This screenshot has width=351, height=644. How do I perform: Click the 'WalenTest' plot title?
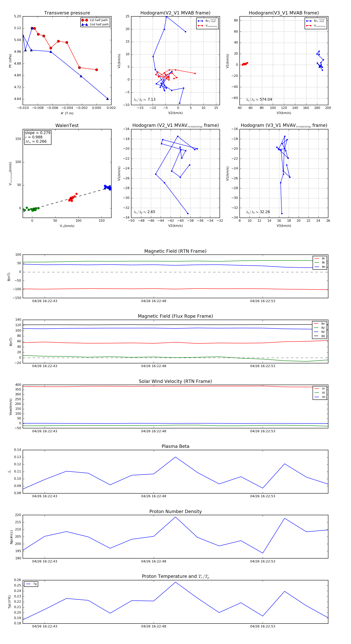click(67, 125)
